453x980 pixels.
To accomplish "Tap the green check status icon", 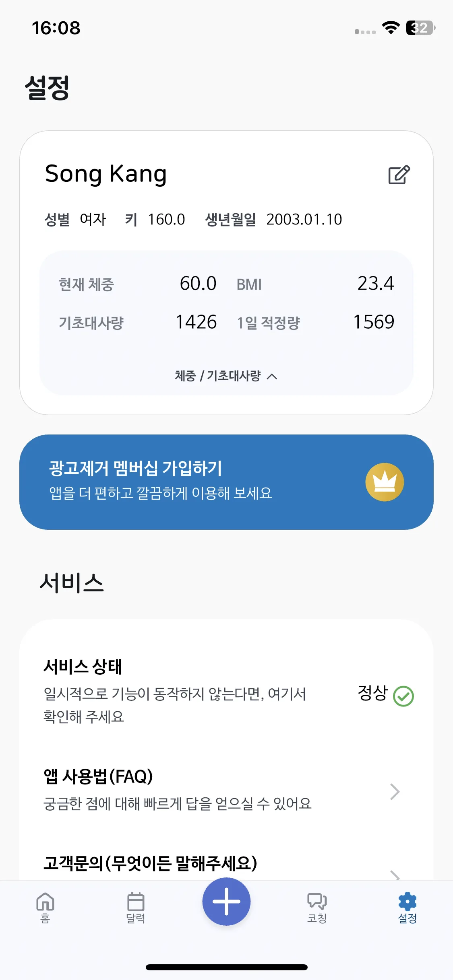I will coord(403,696).
